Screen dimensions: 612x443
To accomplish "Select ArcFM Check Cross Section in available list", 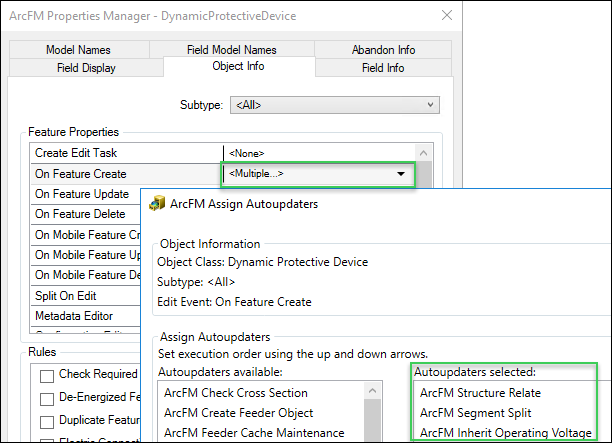I will point(236,393).
